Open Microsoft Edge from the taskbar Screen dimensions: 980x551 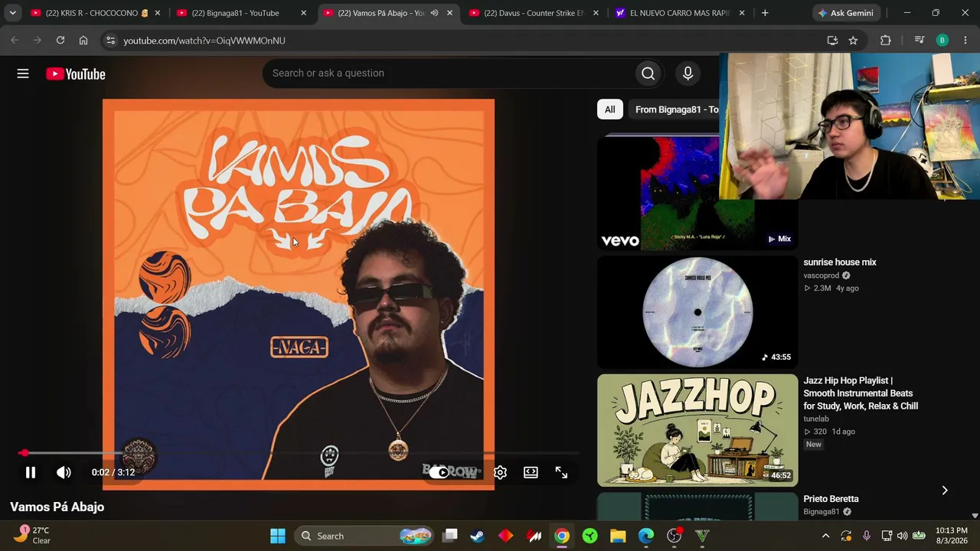[646, 536]
